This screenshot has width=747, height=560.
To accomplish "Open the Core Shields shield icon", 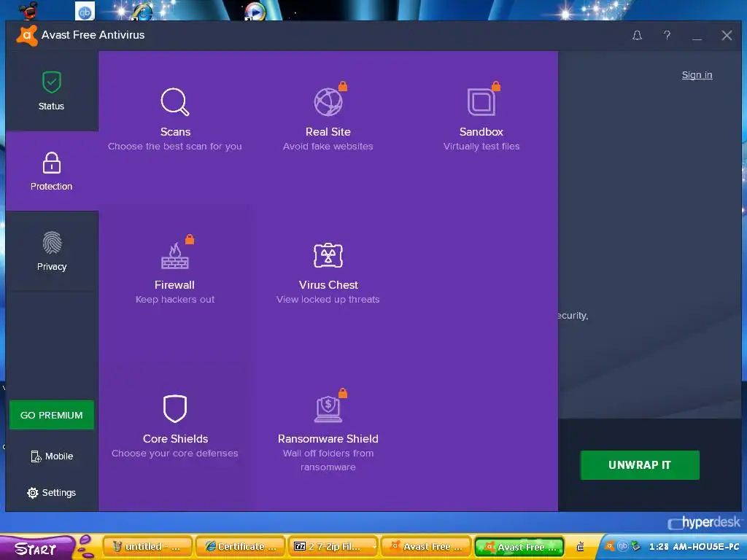I will pos(175,408).
